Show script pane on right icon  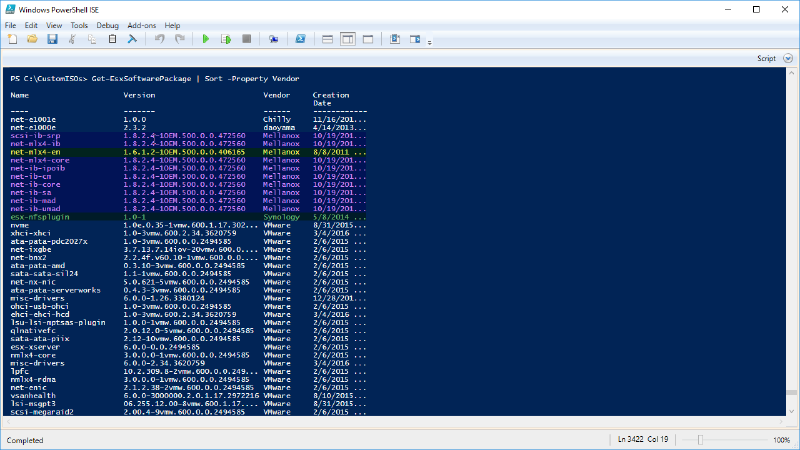348,39
